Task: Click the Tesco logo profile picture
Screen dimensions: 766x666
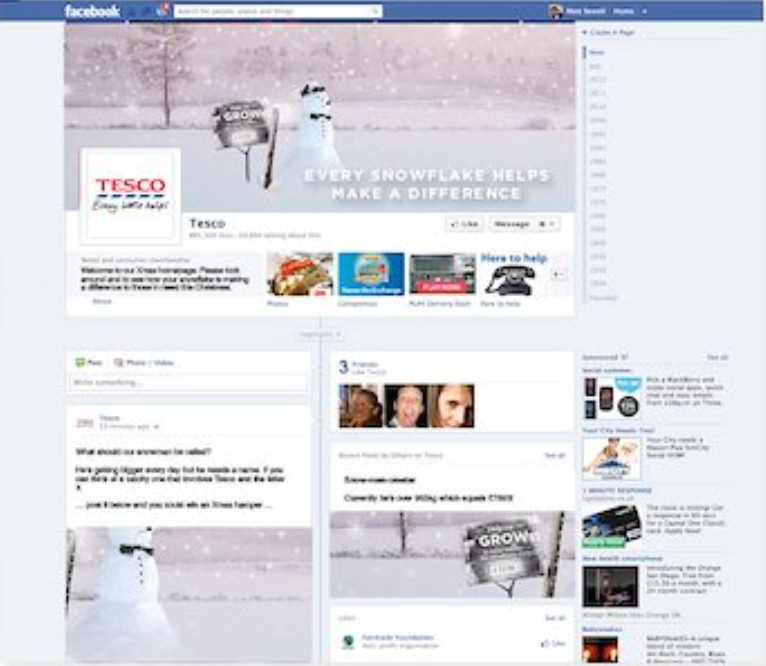Action: pyautogui.click(x=130, y=195)
